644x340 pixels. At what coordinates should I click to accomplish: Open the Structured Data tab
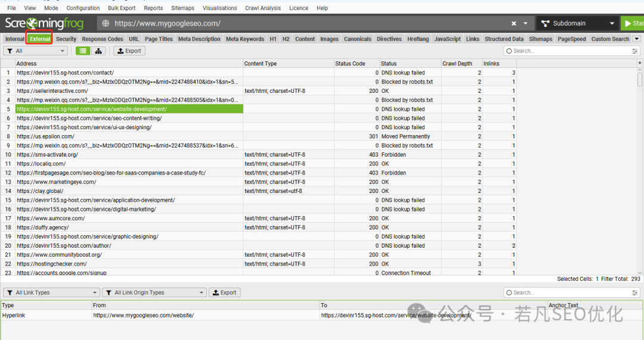[504, 39]
